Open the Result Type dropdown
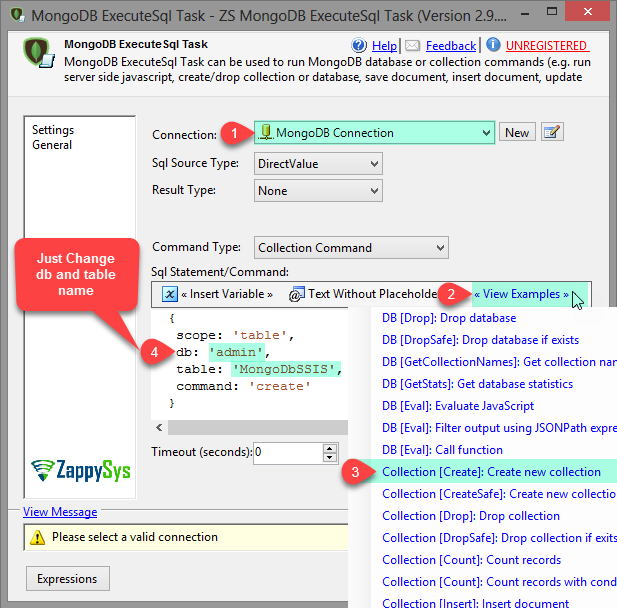This screenshot has width=617, height=608. (318, 191)
